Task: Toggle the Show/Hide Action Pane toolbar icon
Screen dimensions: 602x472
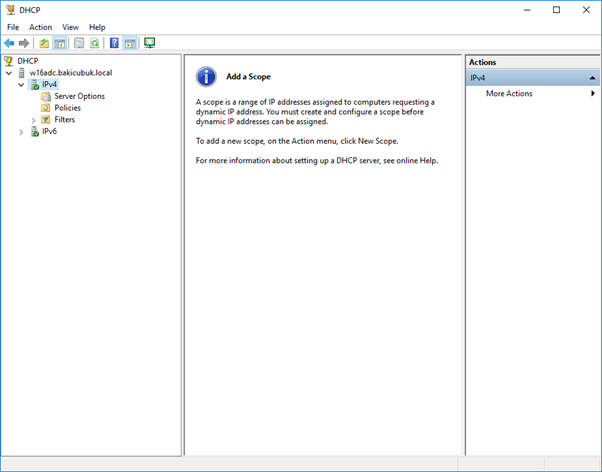Action: pyautogui.click(x=130, y=43)
